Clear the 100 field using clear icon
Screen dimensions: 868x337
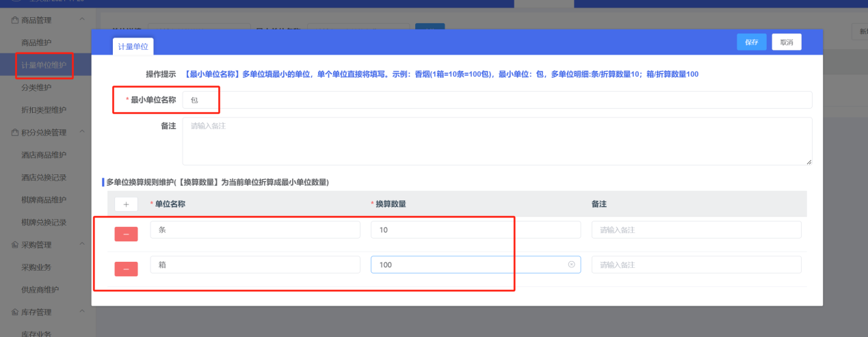coord(572,265)
